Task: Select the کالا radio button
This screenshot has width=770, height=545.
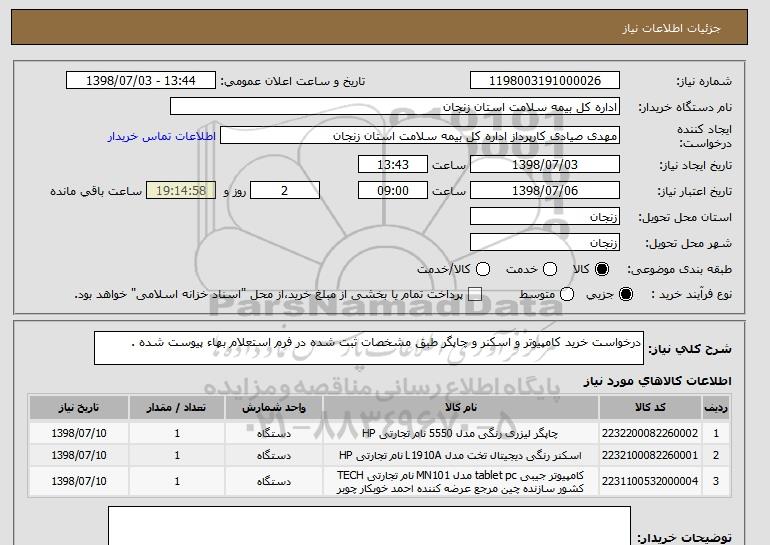Action: pyautogui.click(x=601, y=269)
